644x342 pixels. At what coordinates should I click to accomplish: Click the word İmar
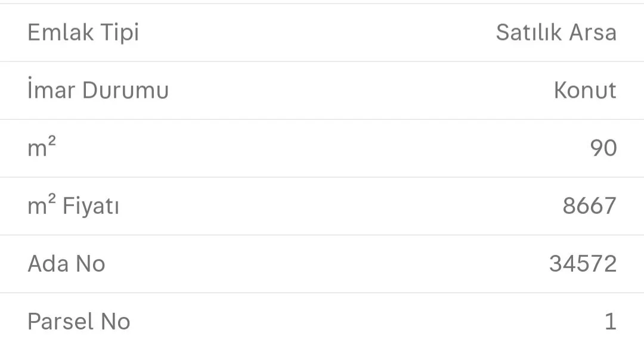click(51, 90)
